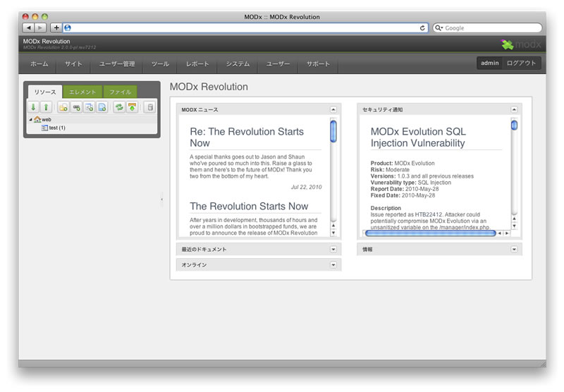
Task: Collapse the MODx ニュース panel
Action: pos(333,109)
